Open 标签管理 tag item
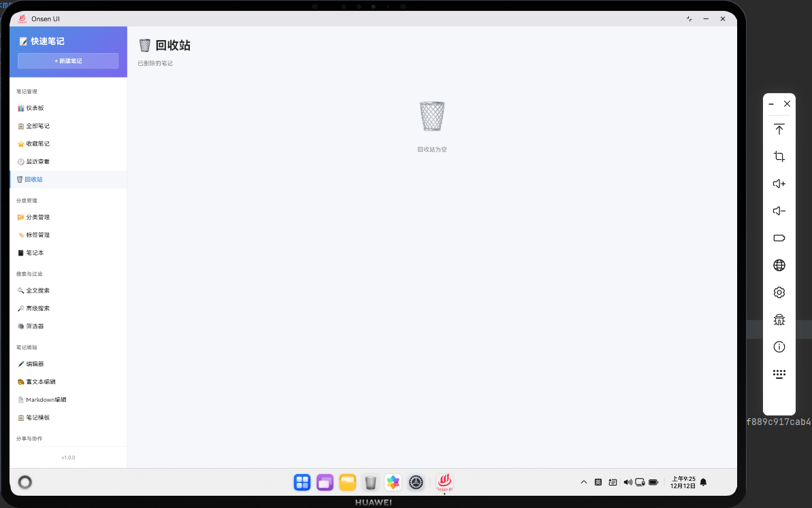 68,235
